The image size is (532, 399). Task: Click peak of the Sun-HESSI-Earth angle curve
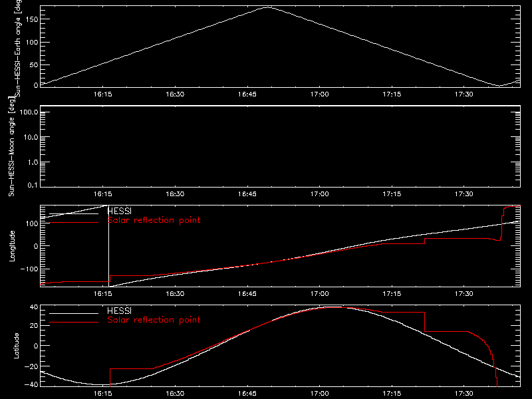coord(268,7)
